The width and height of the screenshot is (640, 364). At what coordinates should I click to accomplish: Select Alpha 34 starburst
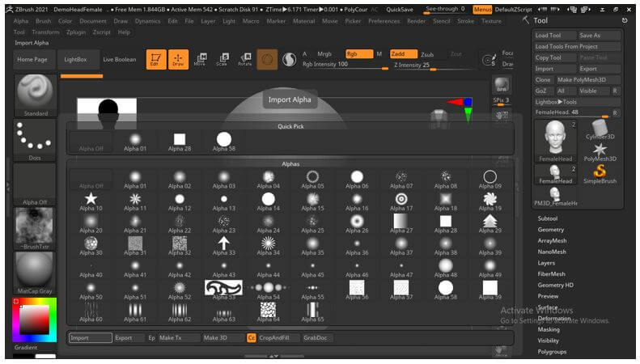[x=268, y=247]
